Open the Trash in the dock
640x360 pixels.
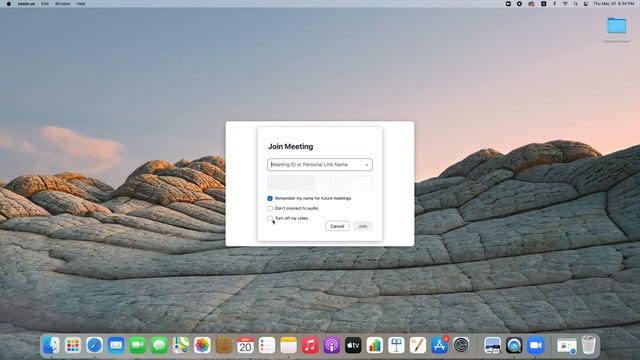click(x=589, y=345)
